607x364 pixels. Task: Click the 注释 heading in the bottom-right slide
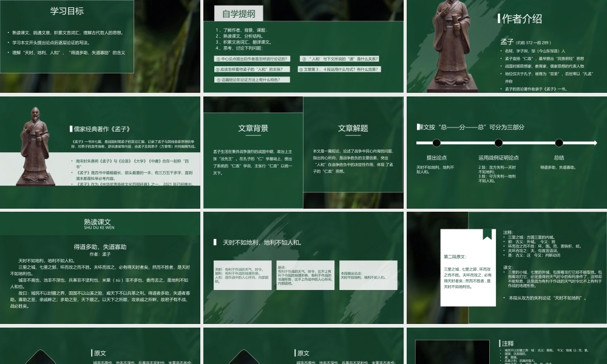click(507, 343)
